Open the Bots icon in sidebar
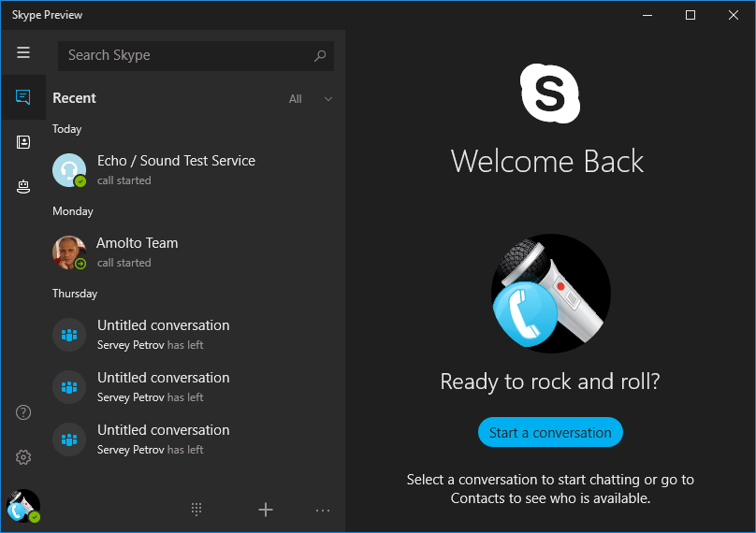Screen dimensions: 756x533 pos(23,186)
